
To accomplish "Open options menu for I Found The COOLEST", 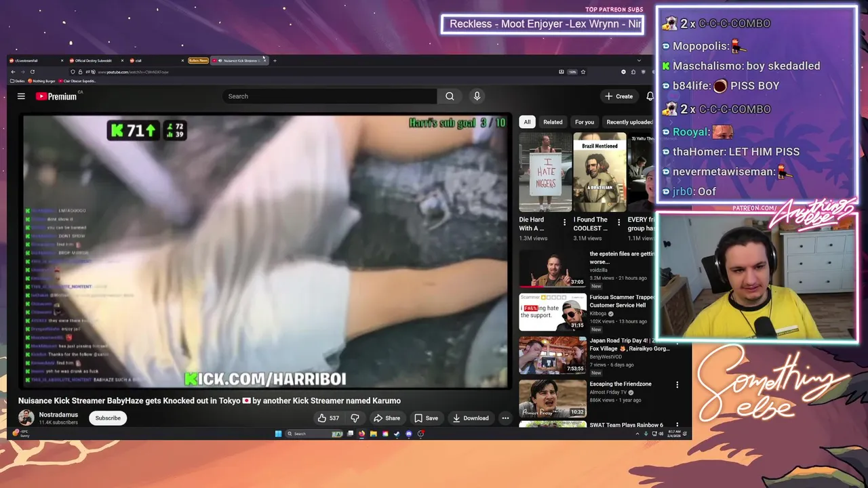I will coord(618,222).
